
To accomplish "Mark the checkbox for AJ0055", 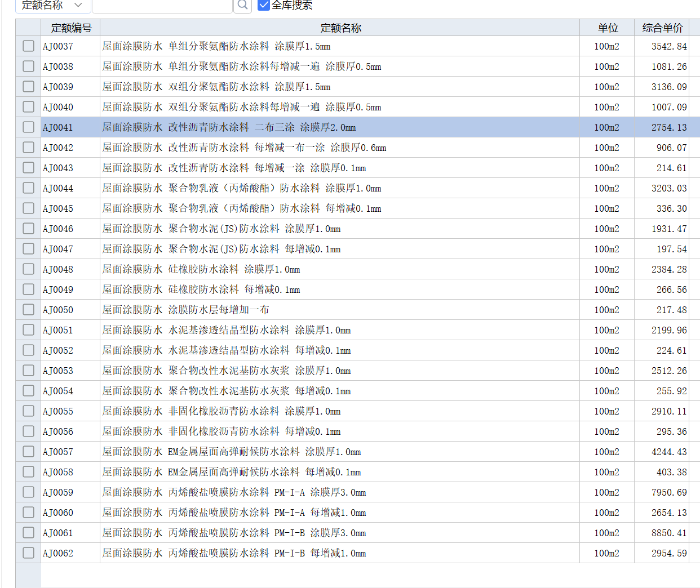I will [x=28, y=411].
